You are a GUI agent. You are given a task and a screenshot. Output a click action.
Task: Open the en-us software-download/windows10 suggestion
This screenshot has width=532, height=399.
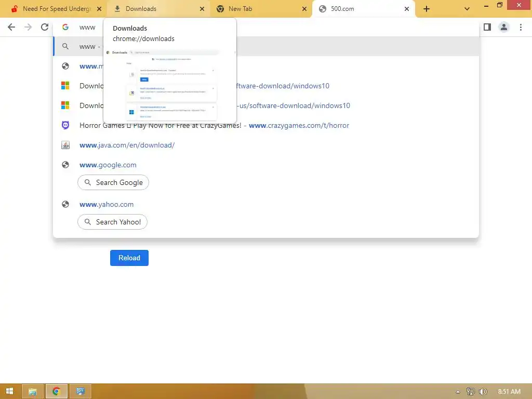266,105
